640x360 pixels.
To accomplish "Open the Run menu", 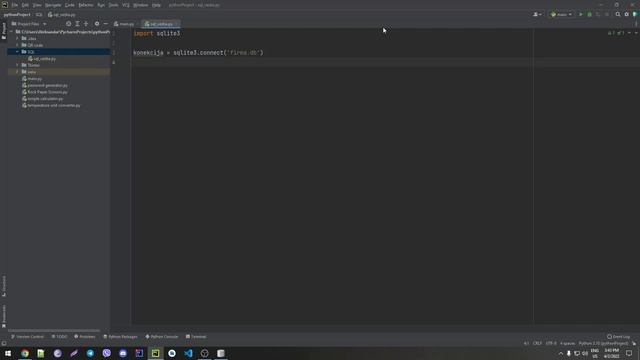I will click(101, 5).
